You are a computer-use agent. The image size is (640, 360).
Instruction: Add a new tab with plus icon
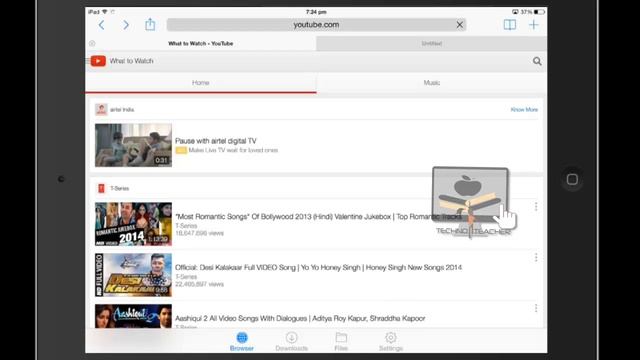pyautogui.click(x=533, y=25)
